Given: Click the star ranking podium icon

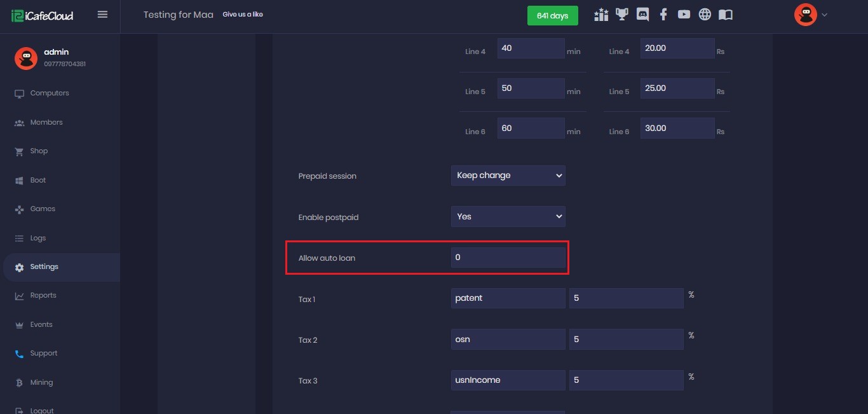Looking at the screenshot, I should (601, 15).
